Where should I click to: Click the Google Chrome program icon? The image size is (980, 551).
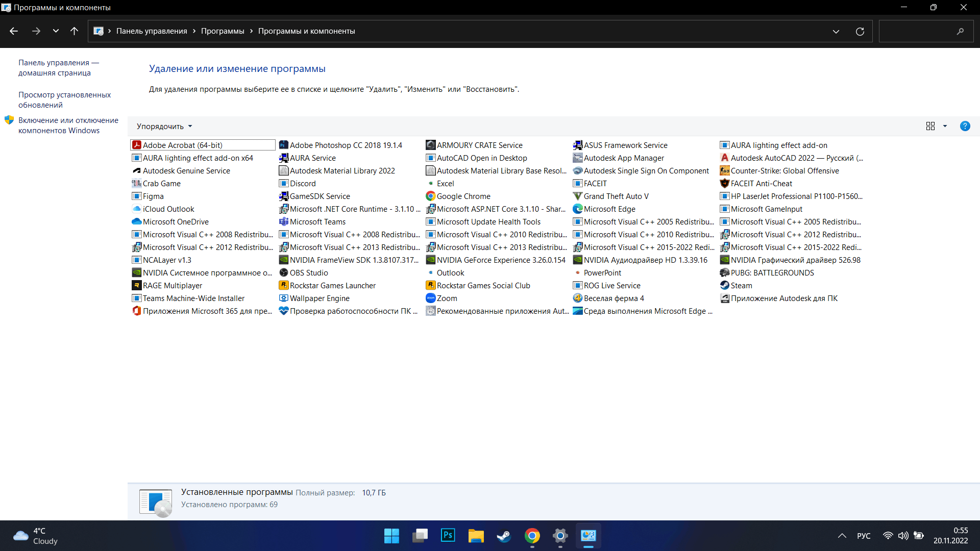coord(431,196)
